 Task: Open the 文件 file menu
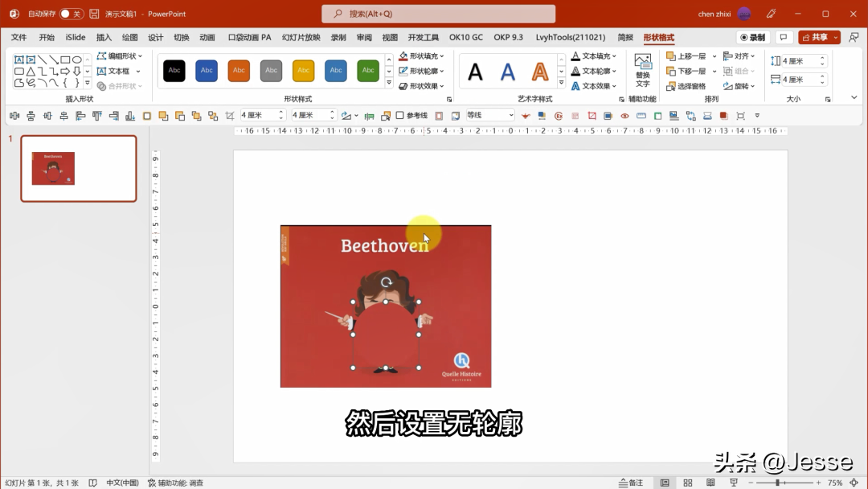18,37
